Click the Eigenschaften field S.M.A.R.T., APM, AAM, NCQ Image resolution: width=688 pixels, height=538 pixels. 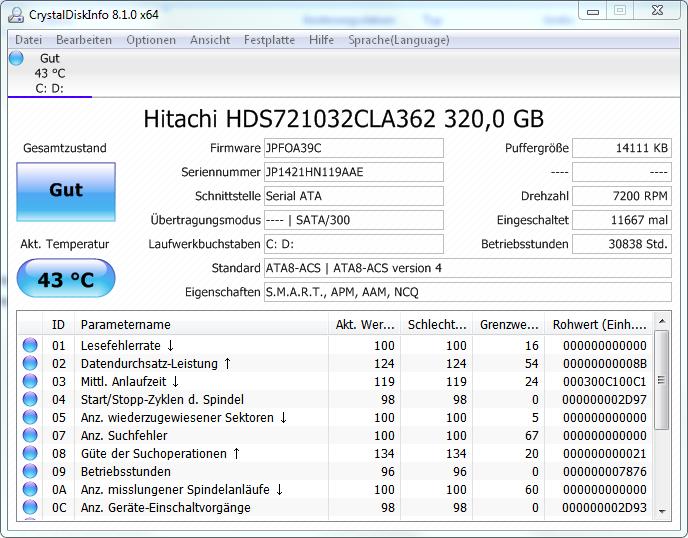[x=468, y=292]
